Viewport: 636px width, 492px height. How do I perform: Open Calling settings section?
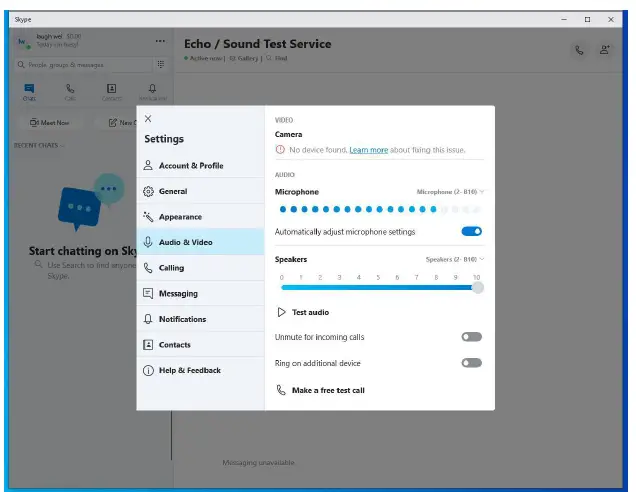point(200,268)
